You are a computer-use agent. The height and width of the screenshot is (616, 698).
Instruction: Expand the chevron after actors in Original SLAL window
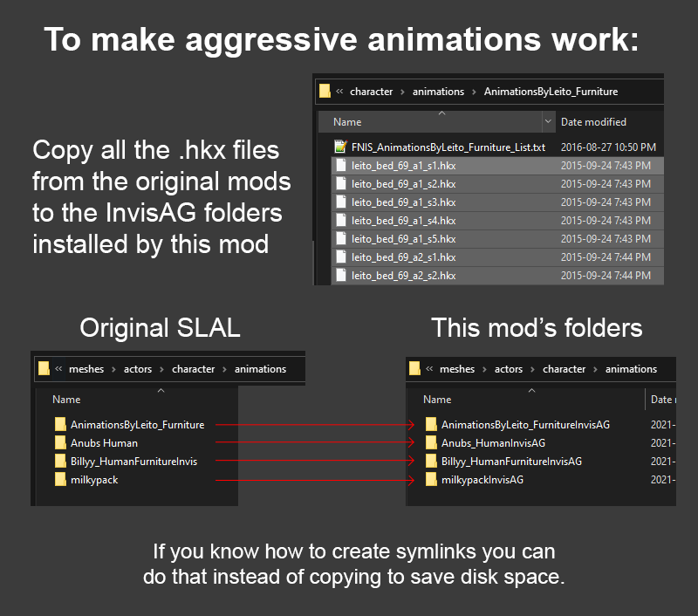point(161,369)
